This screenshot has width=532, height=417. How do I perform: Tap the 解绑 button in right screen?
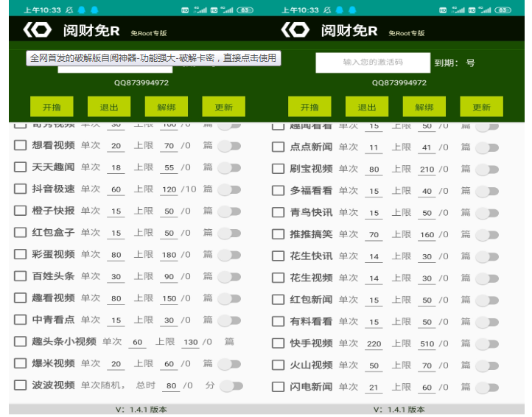(424, 107)
